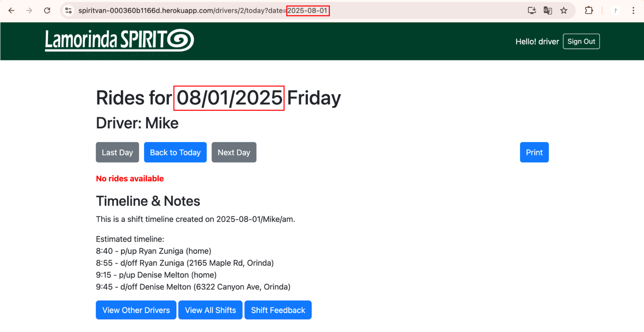Click the 8:40 p/up Ryan Zuniga line

point(153,251)
